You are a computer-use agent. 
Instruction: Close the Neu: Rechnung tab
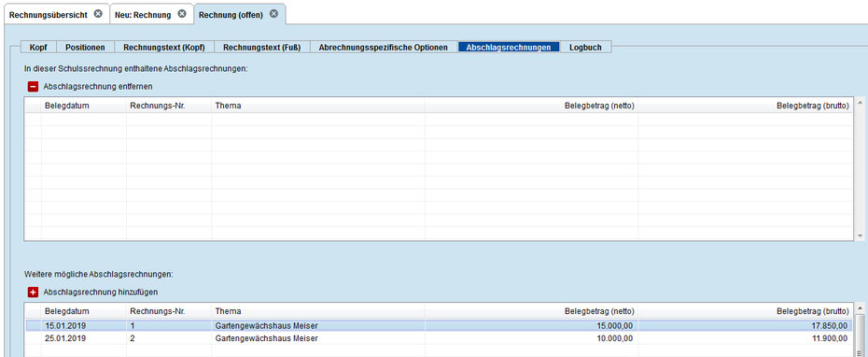pyautogui.click(x=182, y=14)
